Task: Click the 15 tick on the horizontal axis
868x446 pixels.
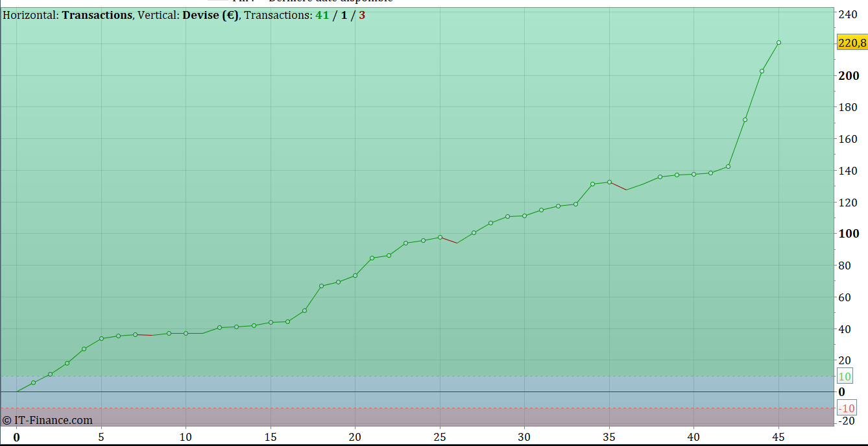Action: click(x=271, y=437)
